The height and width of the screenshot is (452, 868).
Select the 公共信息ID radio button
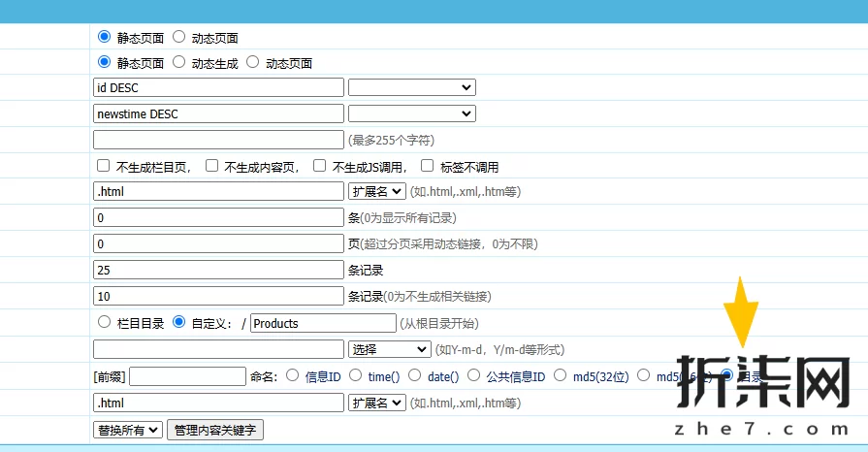pos(473,375)
